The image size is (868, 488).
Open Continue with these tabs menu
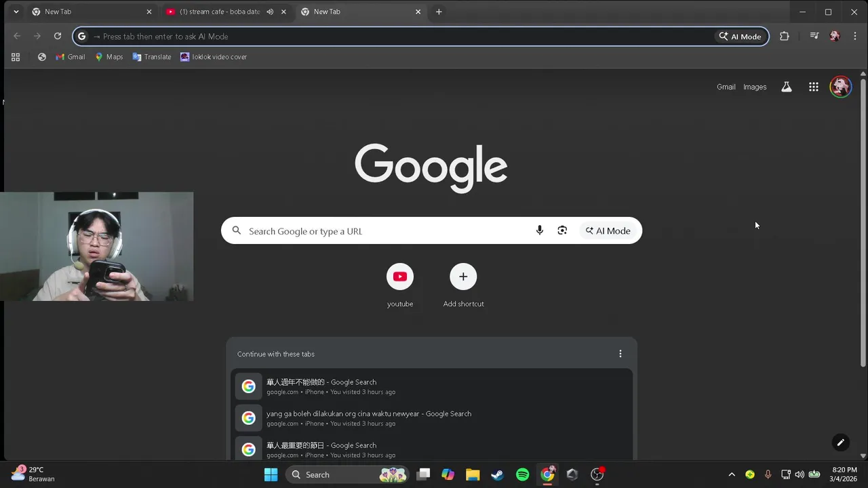pos(620,354)
